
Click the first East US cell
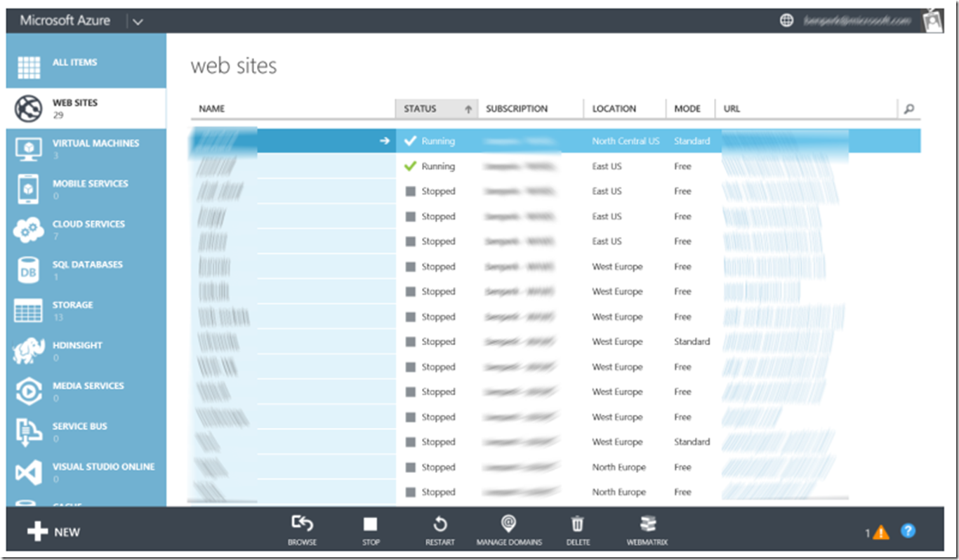tap(607, 166)
